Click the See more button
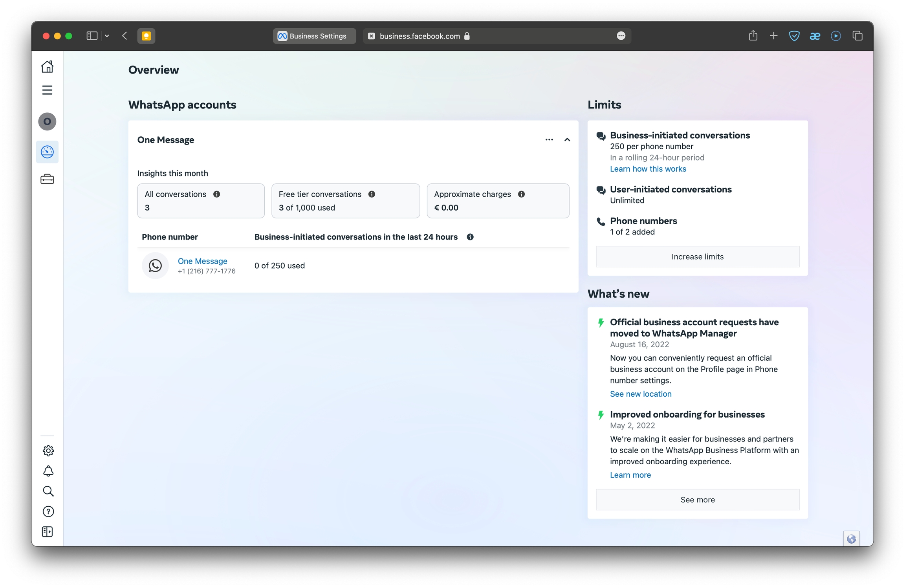This screenshot has height=588, width=905. tap(697, 500)
